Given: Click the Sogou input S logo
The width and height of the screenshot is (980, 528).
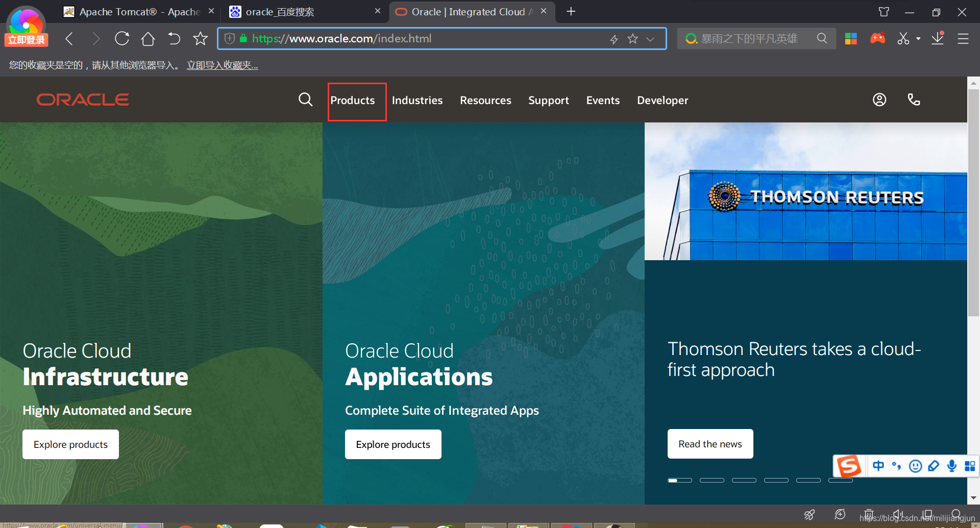Looking at the screenshot, I should coord(849,466).
